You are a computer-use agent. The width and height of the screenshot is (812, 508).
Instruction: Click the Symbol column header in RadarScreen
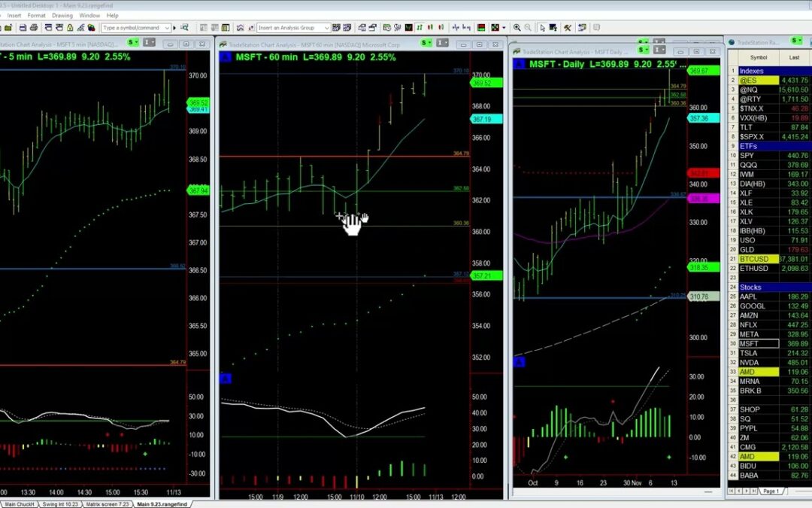(x=758, y=57)
